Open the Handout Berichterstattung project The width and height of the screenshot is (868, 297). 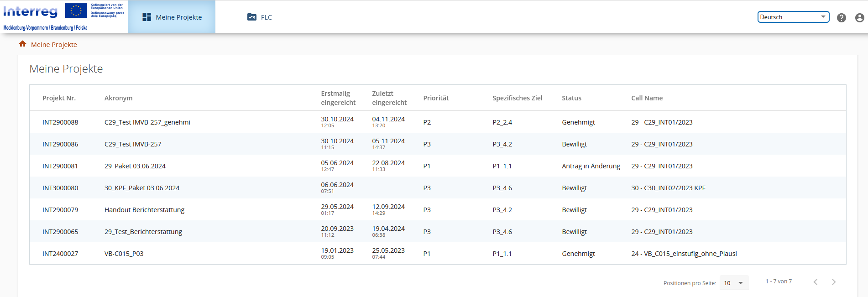pyautogui.click(x=144, y=210)
